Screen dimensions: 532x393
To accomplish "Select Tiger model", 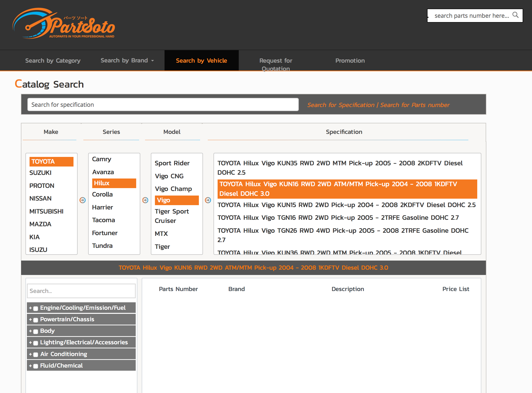I will click(x=162, y=247).
